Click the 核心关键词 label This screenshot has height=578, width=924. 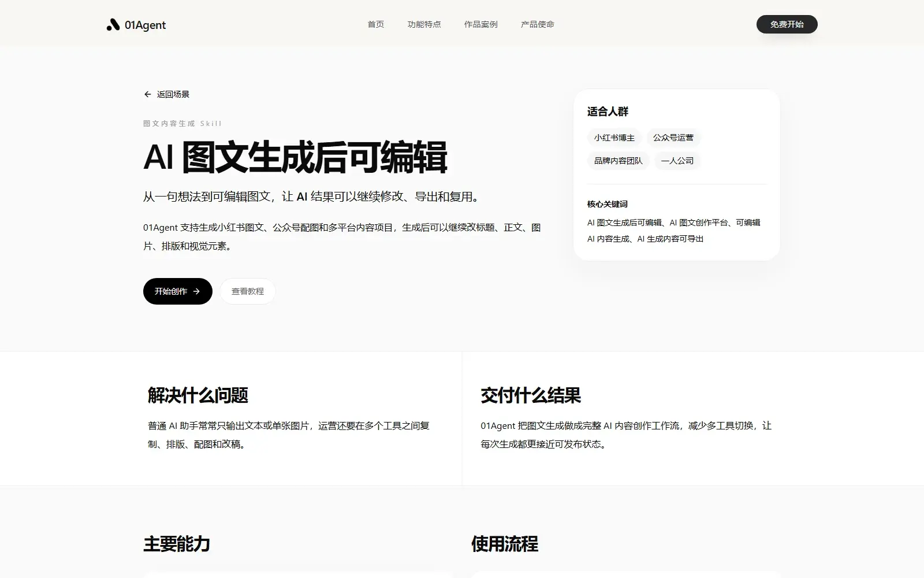[608, 204]
